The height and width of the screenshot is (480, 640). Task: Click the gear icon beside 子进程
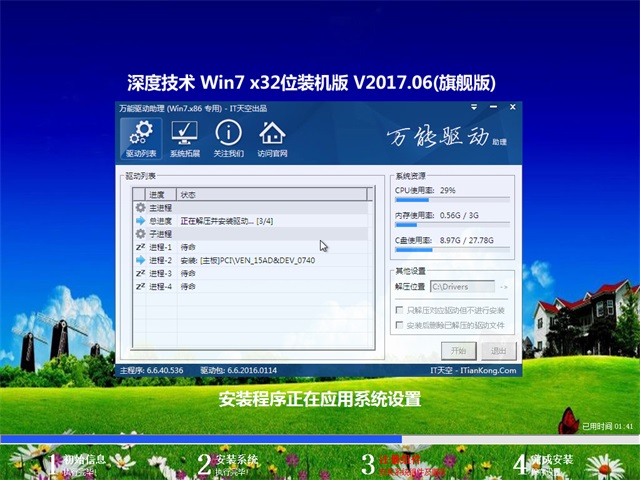(140, 234)
